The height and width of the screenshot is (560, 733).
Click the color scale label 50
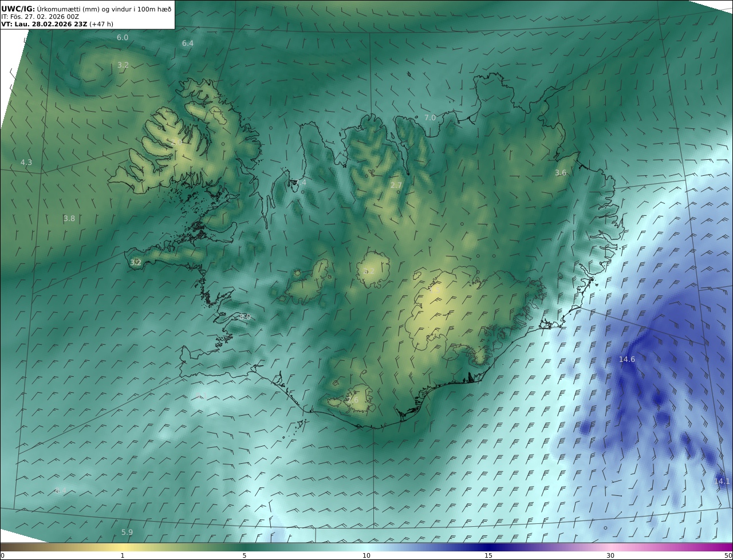[x=728, y=555]
